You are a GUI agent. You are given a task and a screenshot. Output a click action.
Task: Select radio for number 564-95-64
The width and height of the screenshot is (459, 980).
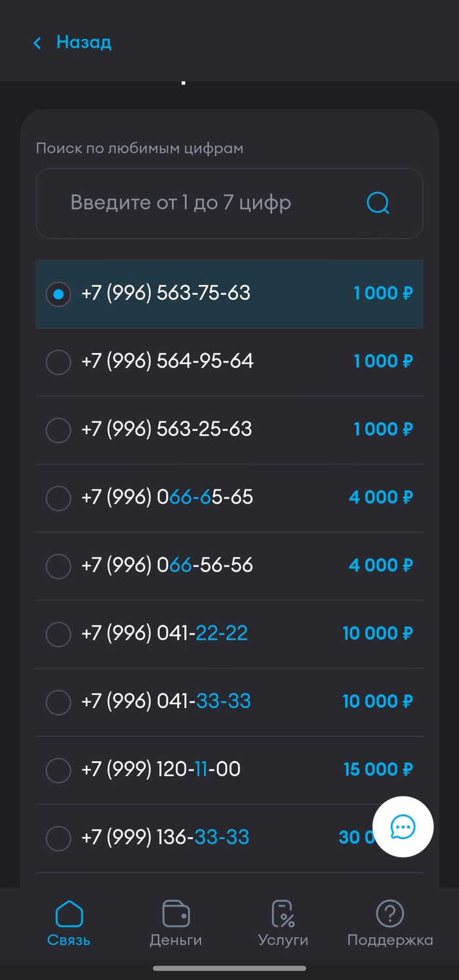coord(58,363)
